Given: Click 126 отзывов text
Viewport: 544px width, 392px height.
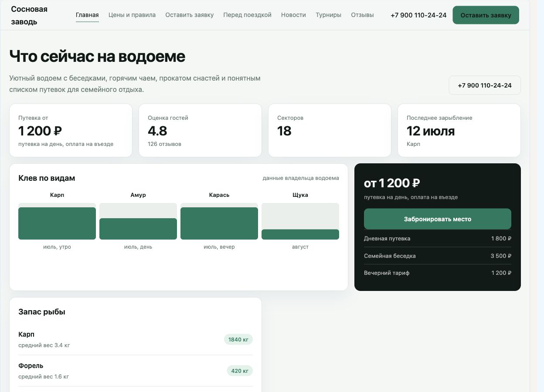Looking at the screenshot, I should click(165, 144).
